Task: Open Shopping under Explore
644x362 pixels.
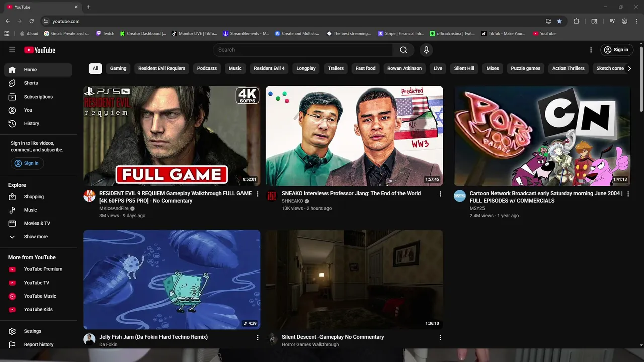Action: click(x=38, y=197)
